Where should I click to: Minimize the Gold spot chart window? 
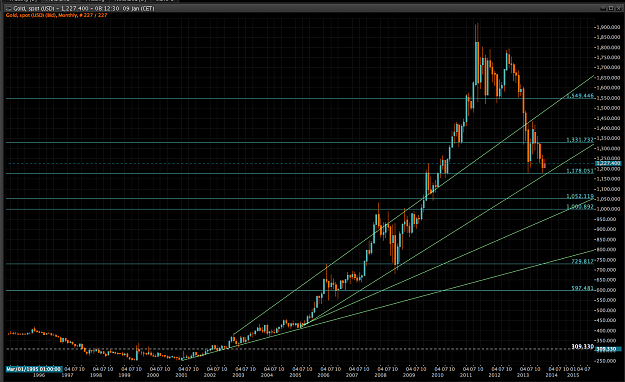pos(603,8)
